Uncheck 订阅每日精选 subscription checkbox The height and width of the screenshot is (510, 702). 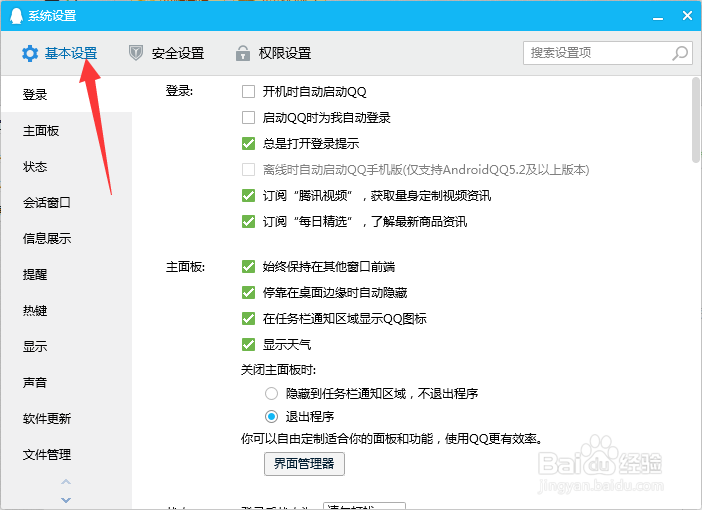[x=248, y=222]
